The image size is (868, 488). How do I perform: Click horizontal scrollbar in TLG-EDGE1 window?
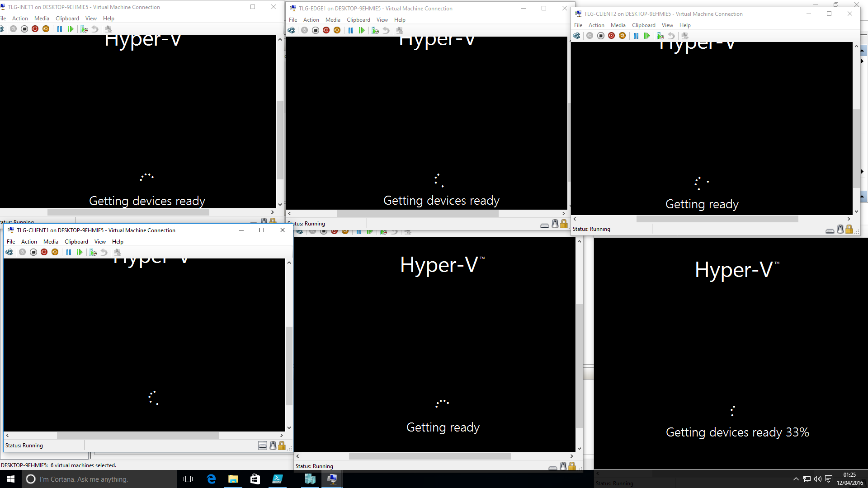(417, 214)
